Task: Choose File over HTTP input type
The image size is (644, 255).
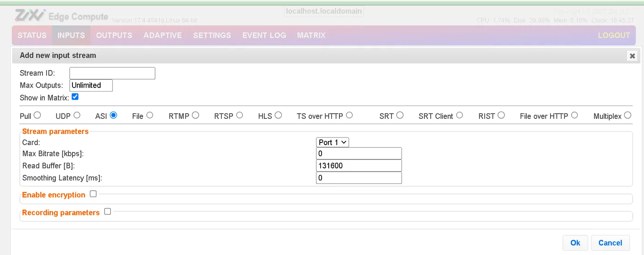Action: (x=574, y=115)
